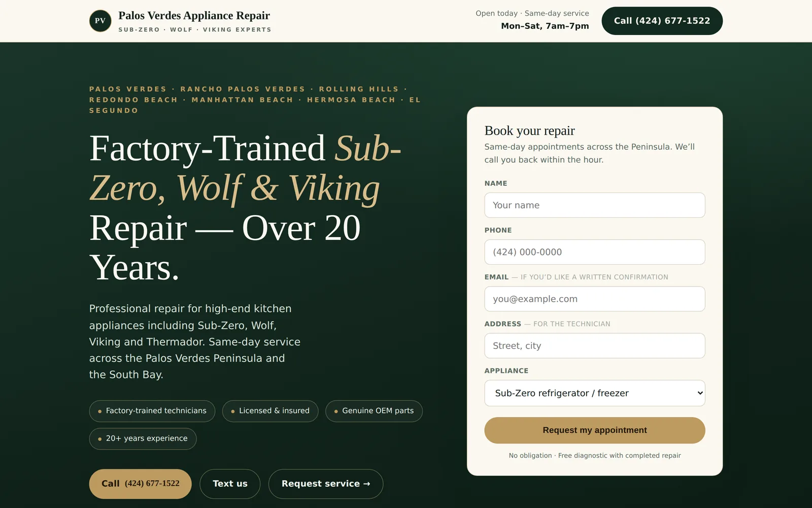
Task: Click the Professional repair description paragraph
Action: pyautogui.click(x=195, y=341)
